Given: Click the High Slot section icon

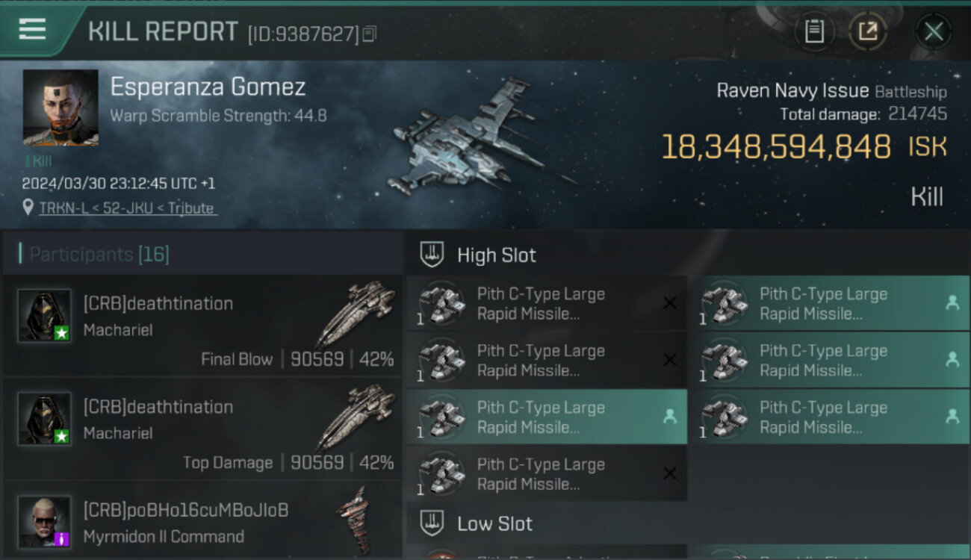Looking at the screenshot, I should coord(432,255).
